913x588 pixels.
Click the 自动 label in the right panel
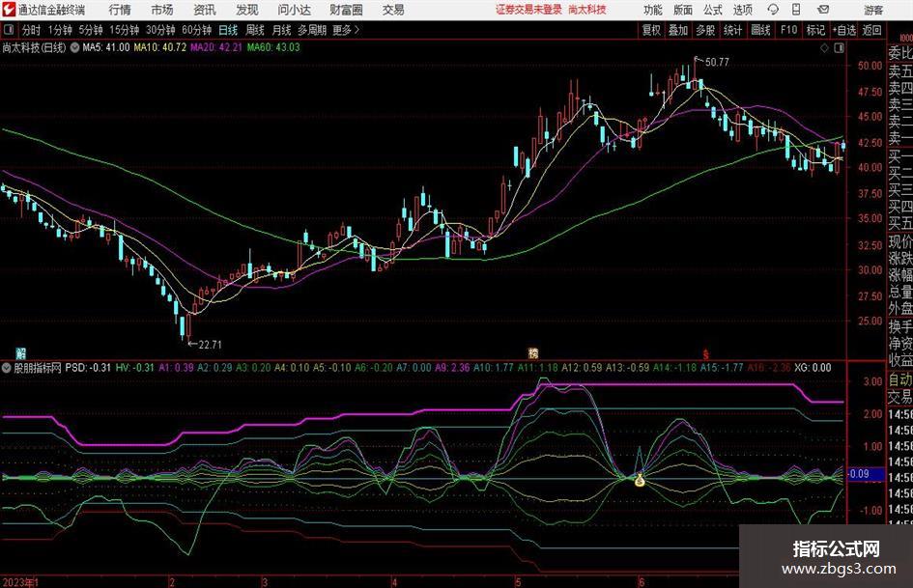click(900, 379)
